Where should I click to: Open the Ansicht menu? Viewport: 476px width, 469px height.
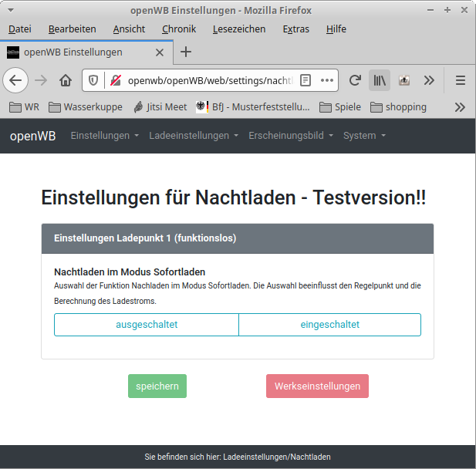pyautogui.click(x=129, y=29)
